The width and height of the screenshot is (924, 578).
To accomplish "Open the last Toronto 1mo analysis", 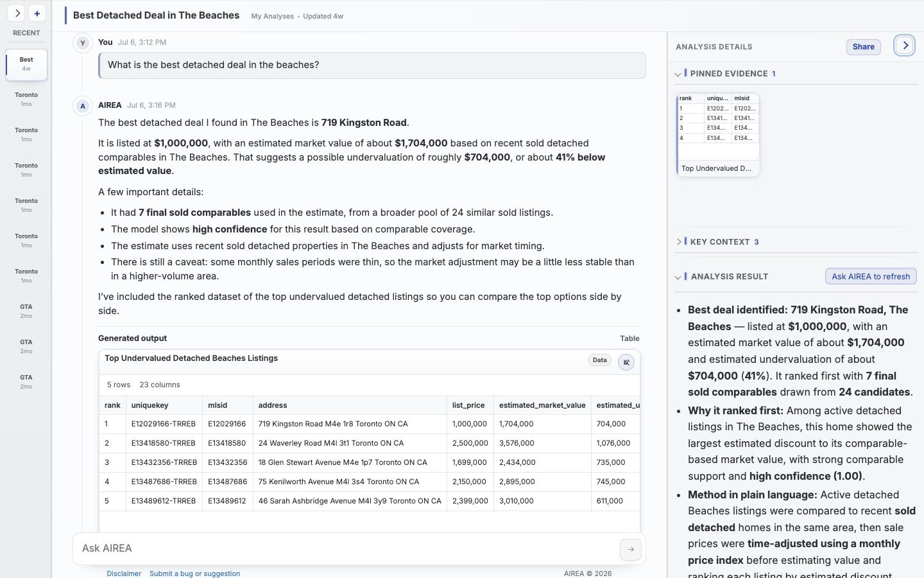I will [x=26, y=276].
